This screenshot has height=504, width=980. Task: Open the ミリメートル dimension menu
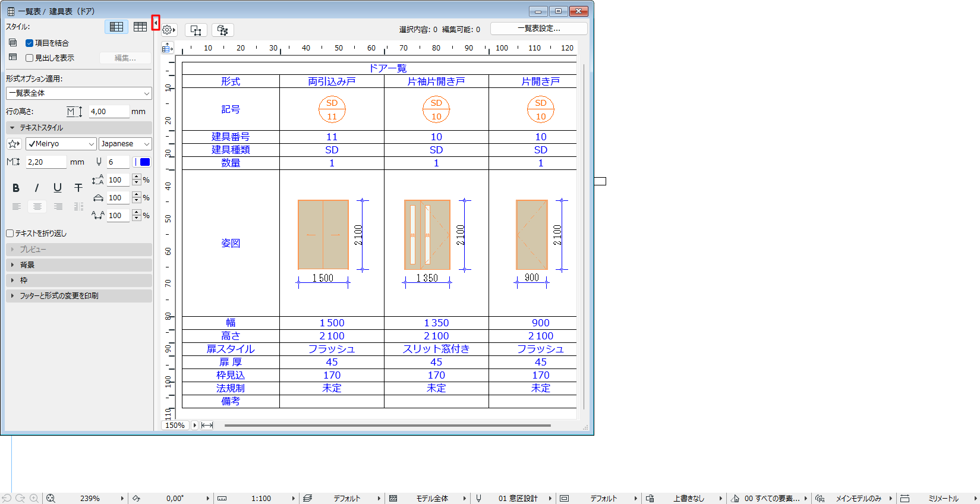coord(975,498)
